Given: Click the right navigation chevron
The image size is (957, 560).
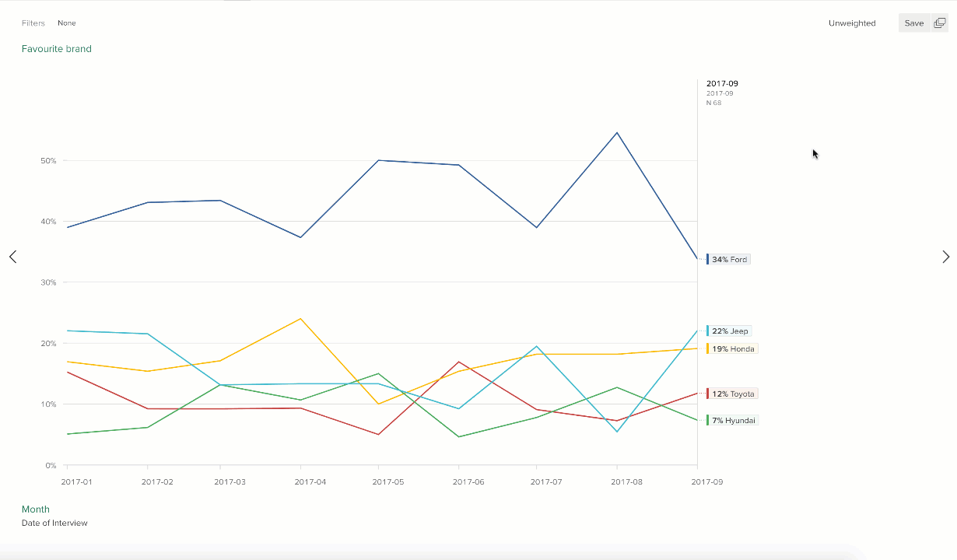Looking at the screenshot, I should click(945, 257).
